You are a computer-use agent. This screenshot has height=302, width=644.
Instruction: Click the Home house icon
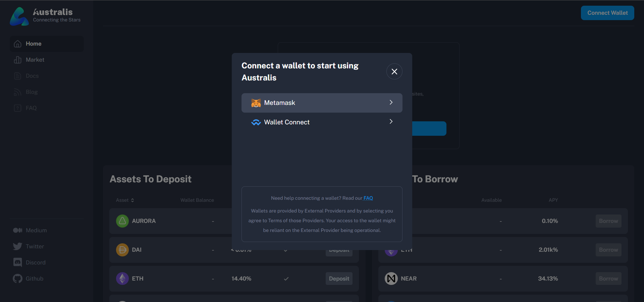coord(18,44)
